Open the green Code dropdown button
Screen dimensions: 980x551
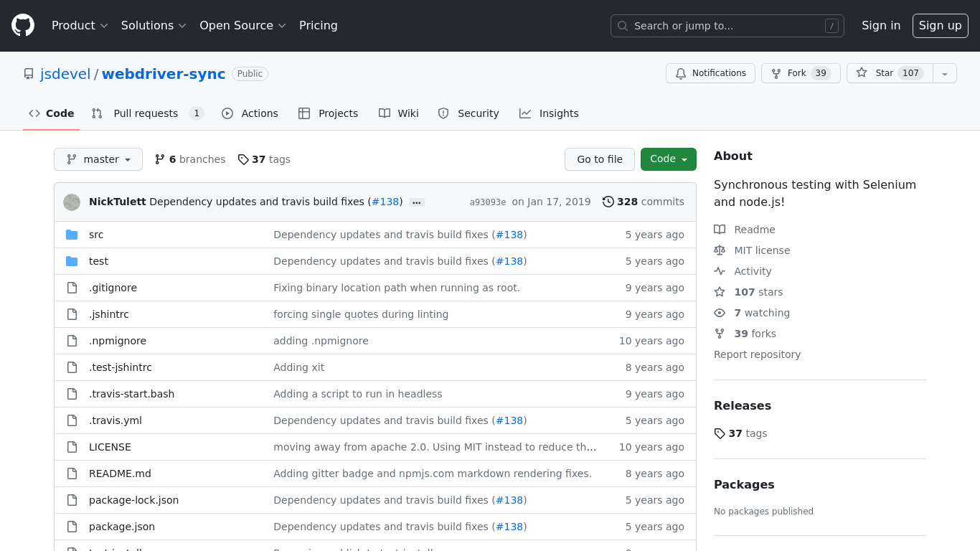point(669,159)
